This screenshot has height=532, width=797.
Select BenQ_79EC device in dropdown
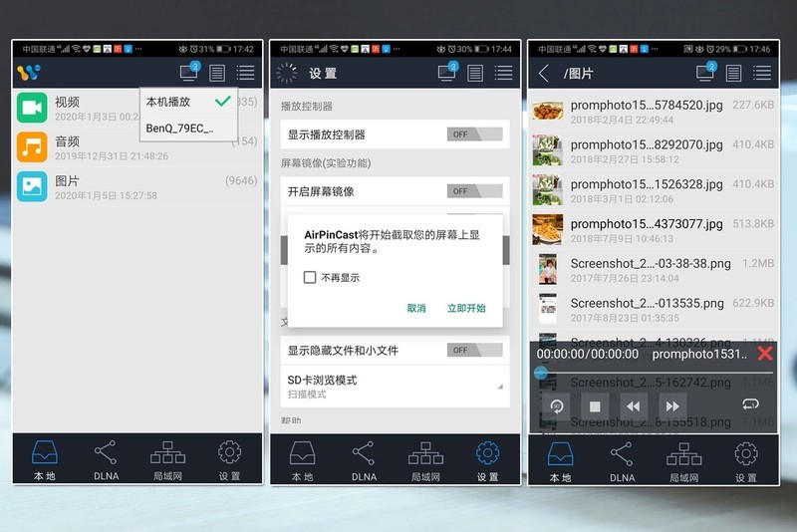click(x=188, y=129)
